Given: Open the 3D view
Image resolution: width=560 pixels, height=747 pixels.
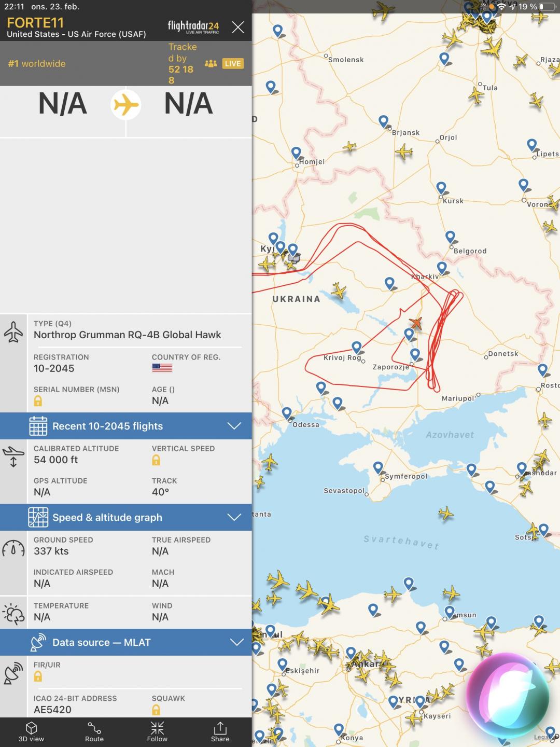Looking at the screenshot, I should pos(31,732).
